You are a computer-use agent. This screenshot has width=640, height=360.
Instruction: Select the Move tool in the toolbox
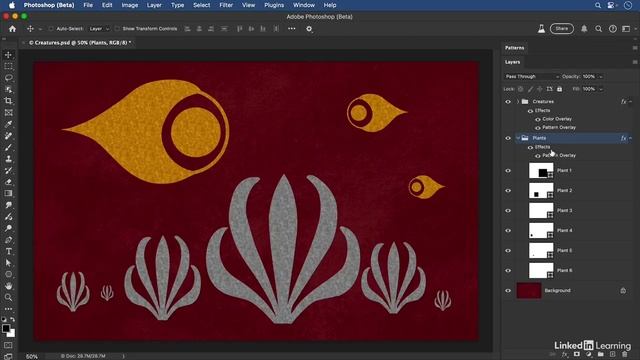point(8,55)
